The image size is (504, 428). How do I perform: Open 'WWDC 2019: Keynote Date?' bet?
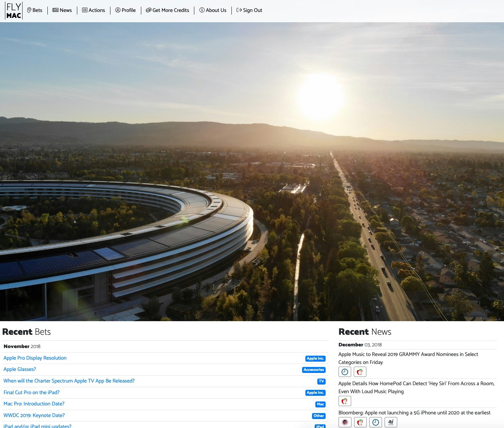(34, 415)
